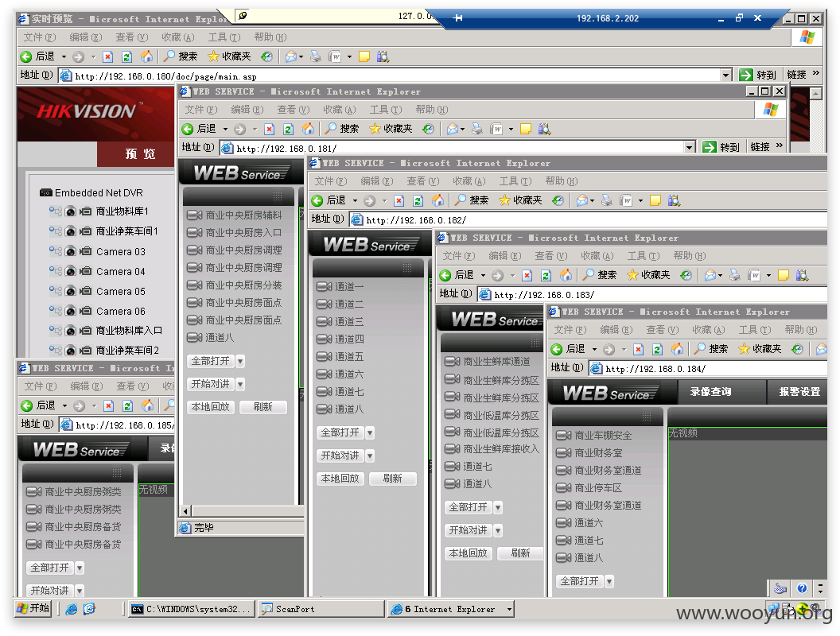Click stream-type icon beside 商业物料库1 in tree
This screenshot has height=636, width=840.
[55, 211]
